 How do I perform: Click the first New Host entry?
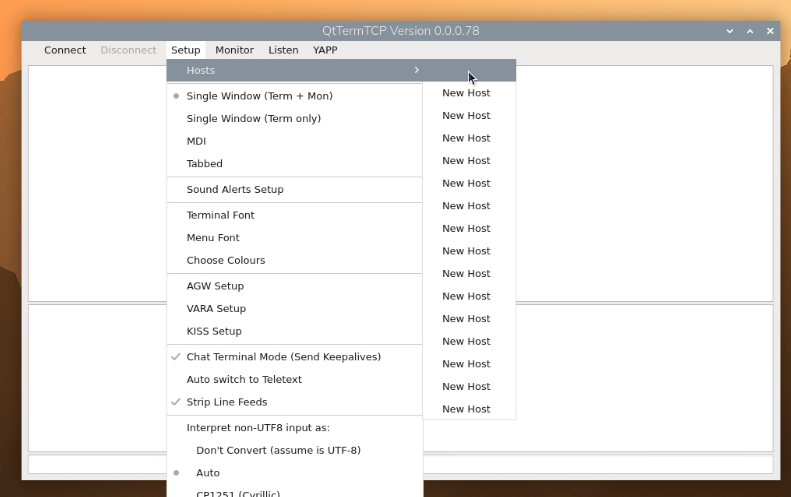(x=466, y=93)
